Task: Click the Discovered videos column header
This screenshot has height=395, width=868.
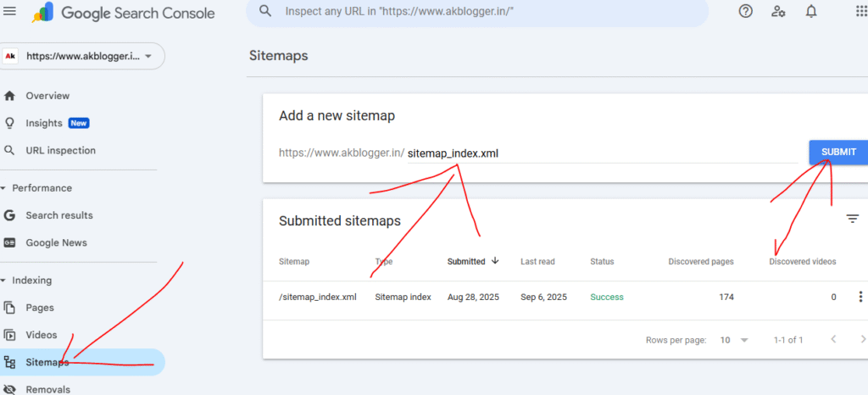Action: [x=803, y=261]
